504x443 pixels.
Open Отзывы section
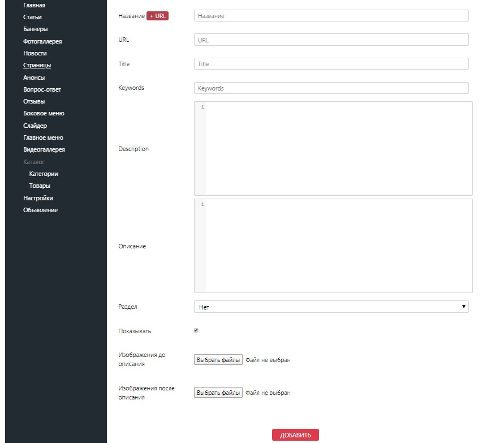tap(34, 101)
